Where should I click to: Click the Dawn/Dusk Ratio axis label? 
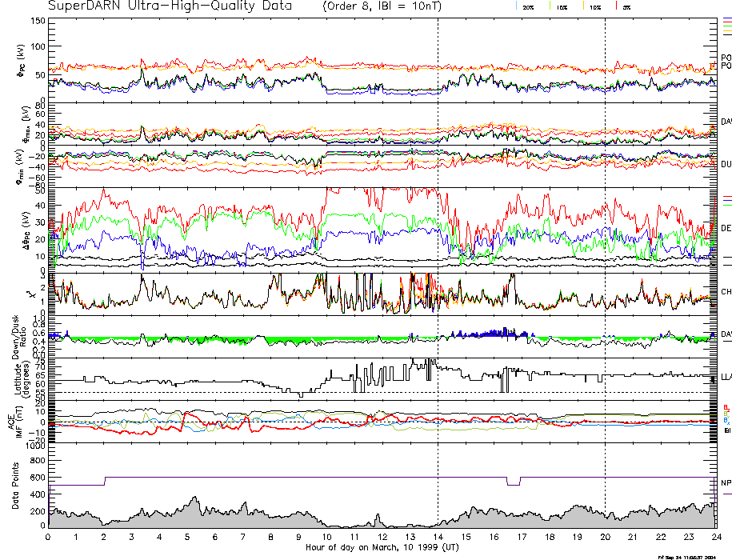point(22,334)
